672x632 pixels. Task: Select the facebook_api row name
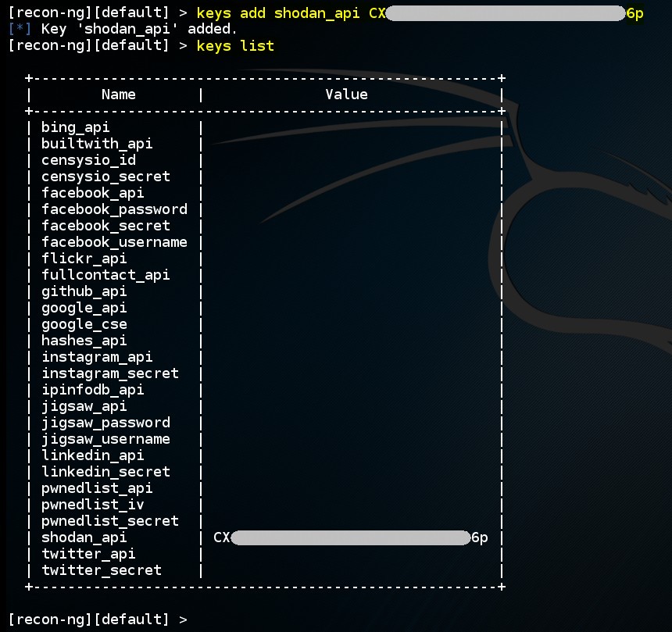(92, 193)
